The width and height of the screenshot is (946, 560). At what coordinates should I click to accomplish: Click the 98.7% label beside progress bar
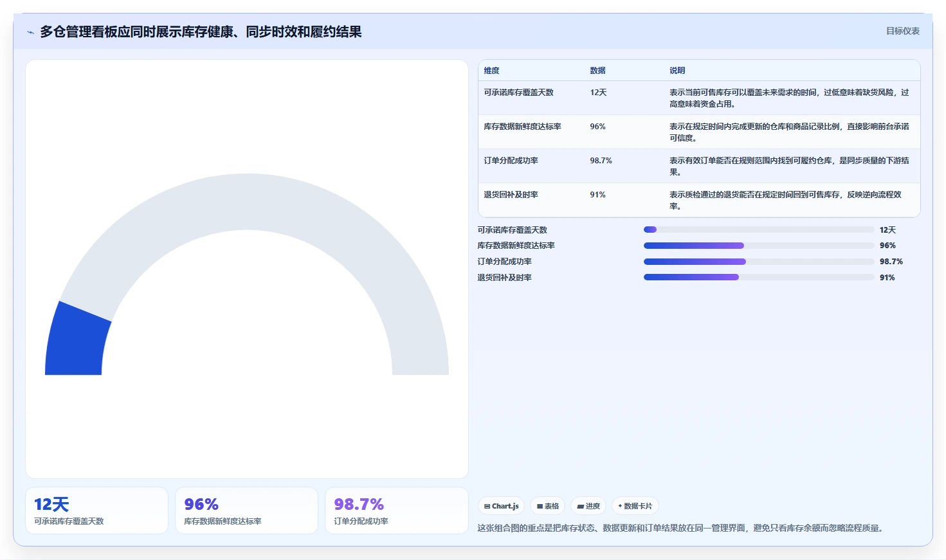click(x=891, y=262)
